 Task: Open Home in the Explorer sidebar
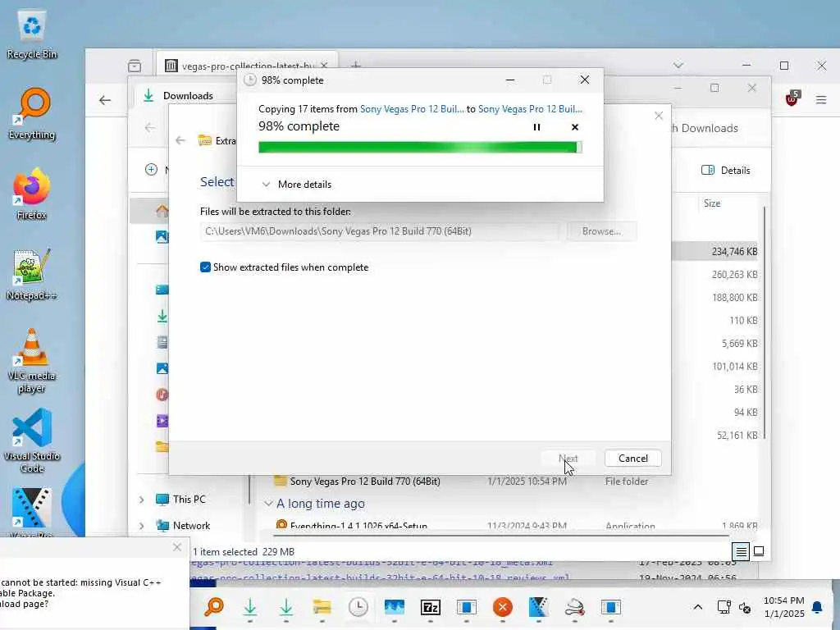click(x=162, y=211)
